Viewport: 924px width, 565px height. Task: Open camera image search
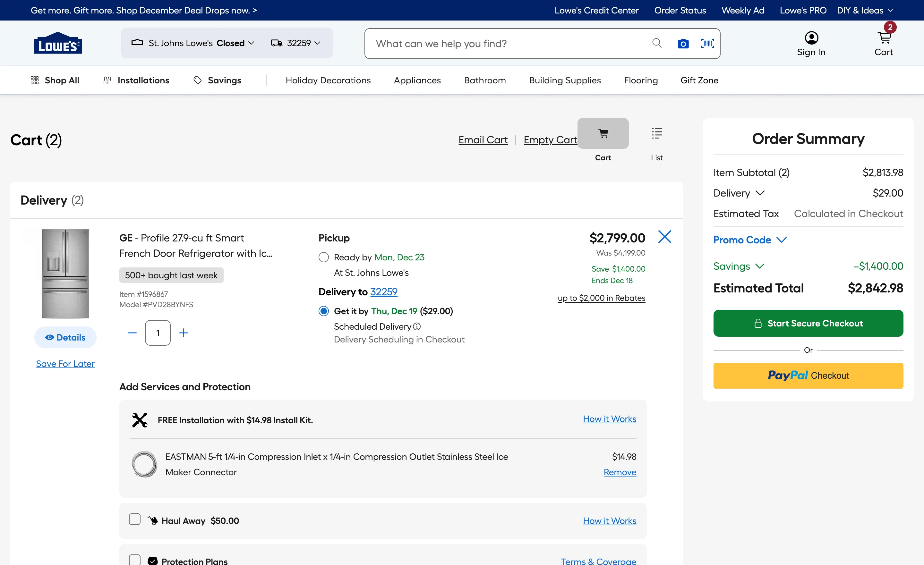[683, 44]
